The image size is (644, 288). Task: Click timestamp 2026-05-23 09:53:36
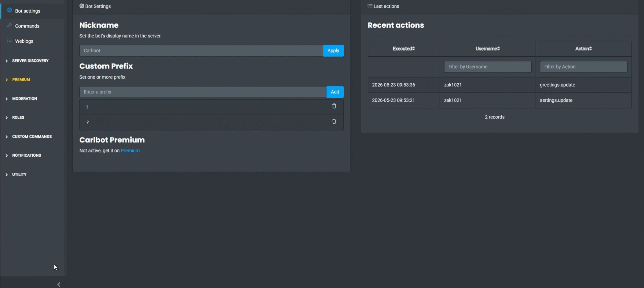[393, 85]
